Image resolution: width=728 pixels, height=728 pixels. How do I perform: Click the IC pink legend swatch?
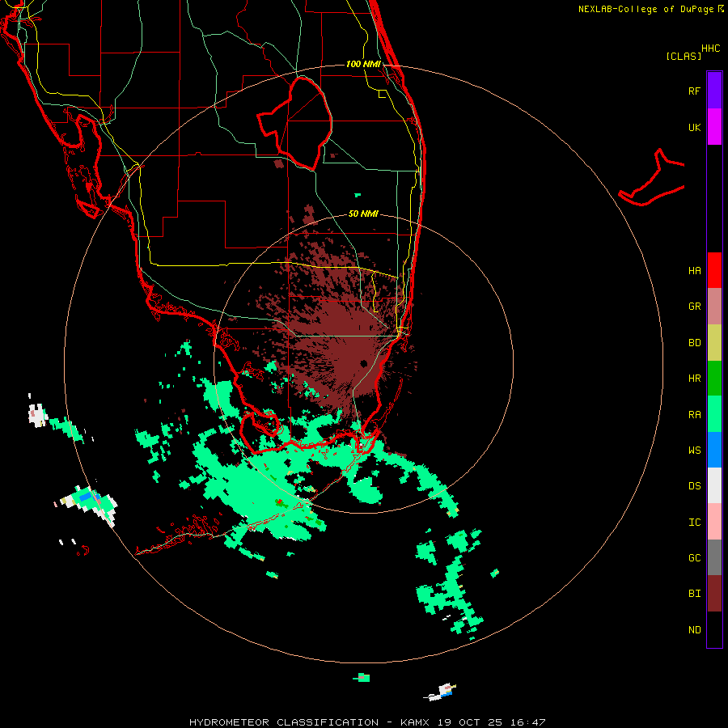[714, 522]
